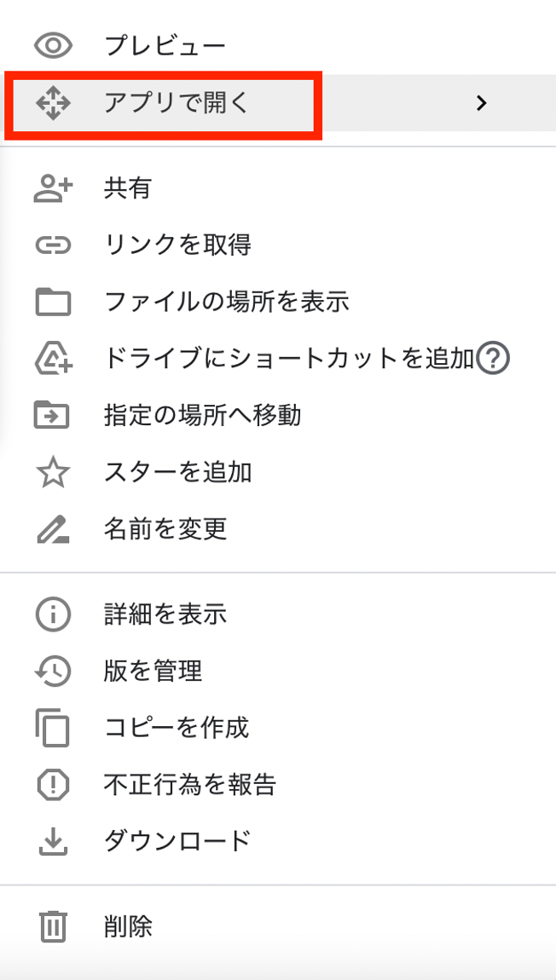
Task: Click the trash can delete icon
Action: (53, 926)
